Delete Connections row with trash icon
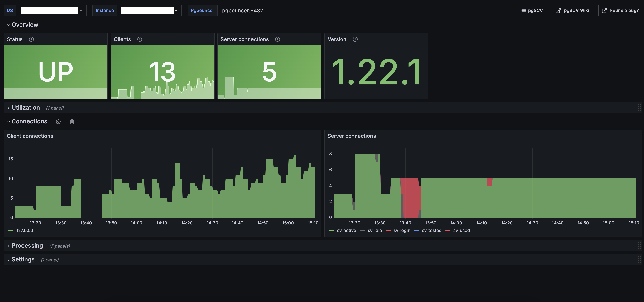644x302 pixels. 72,122
